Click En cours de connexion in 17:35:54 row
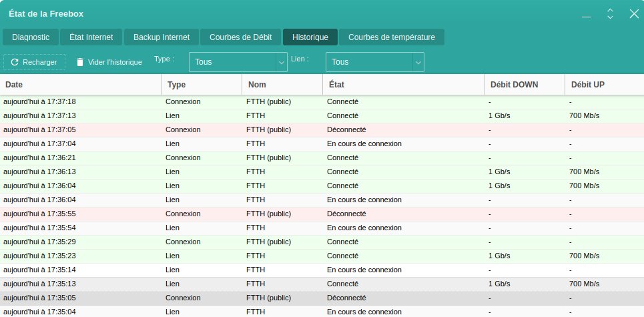The image size is (644, 317). [364, 228]
